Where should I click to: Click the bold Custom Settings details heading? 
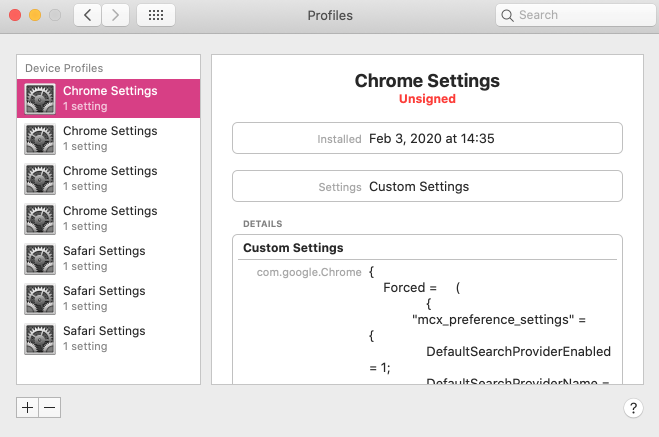[x=293, y=248]
